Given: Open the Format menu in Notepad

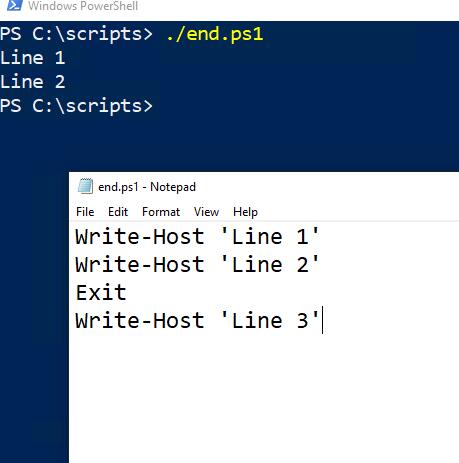Looking at the screenshot, I should [161, 212].
